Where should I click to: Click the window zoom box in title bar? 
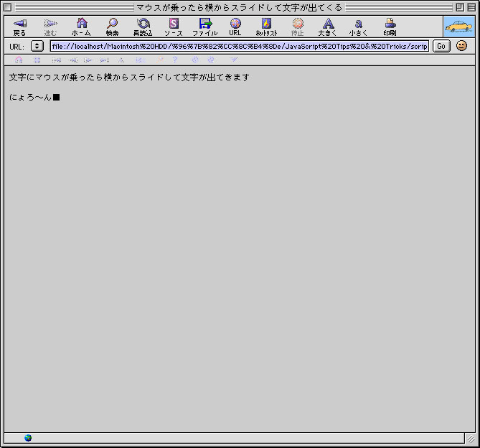[460, 7]
